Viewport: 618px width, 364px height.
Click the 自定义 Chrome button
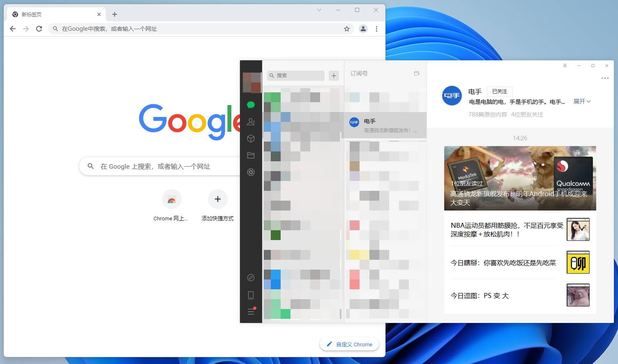[x=349, y=344]
